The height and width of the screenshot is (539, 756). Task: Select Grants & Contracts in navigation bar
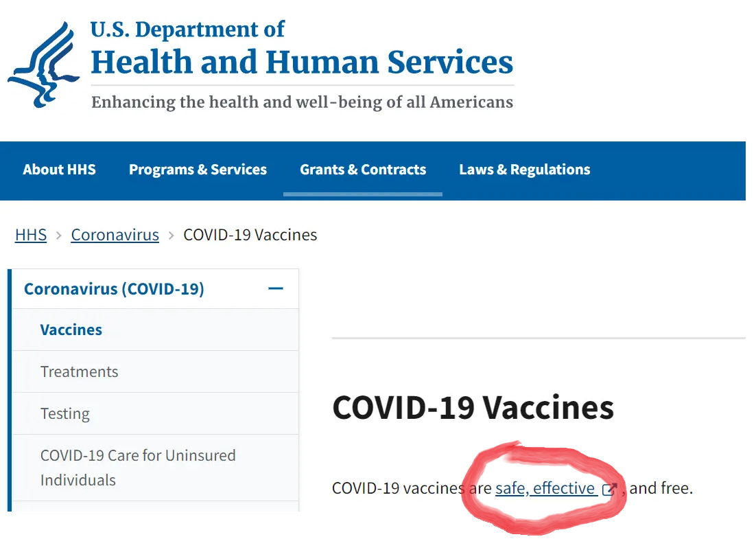click(363, 170)
